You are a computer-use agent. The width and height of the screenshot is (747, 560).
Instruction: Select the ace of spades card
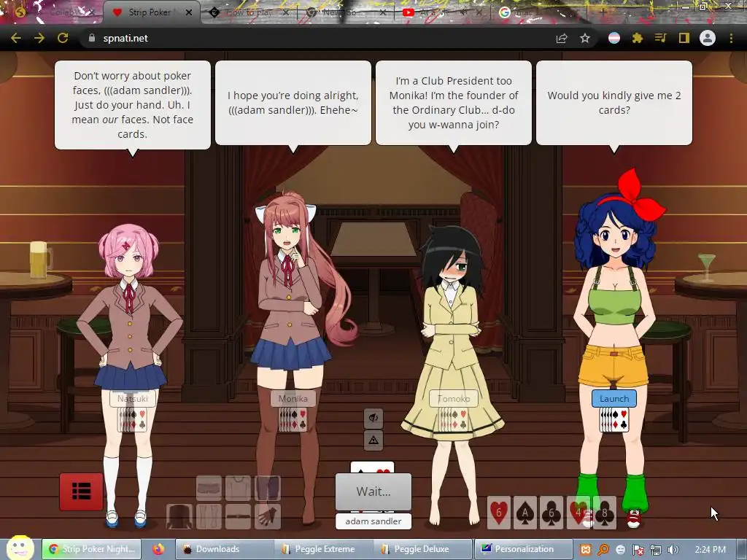(525, 513)
